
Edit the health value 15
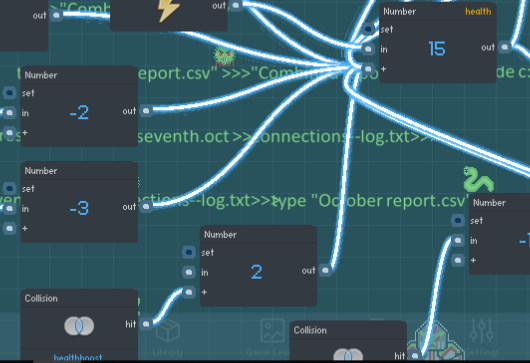[x=437, y=49]
